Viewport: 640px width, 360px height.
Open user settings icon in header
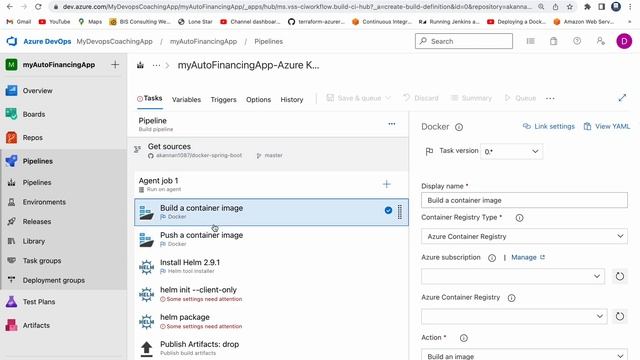point(600,41)
